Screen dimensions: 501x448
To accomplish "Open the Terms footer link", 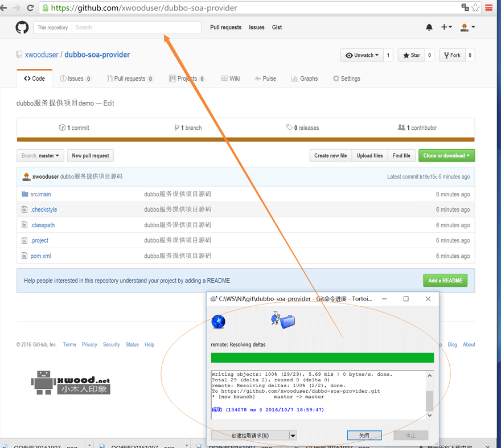I will (69, 344).
